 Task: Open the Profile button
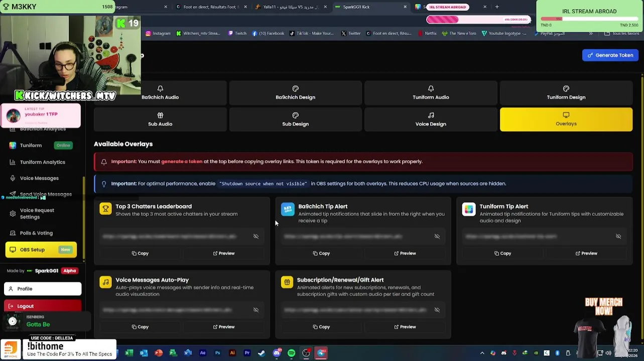click(x=43, y=289)
